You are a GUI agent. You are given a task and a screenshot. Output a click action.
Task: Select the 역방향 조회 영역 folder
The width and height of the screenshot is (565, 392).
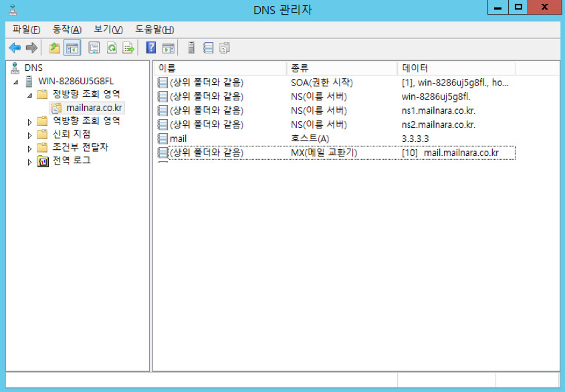coord(86,121)
